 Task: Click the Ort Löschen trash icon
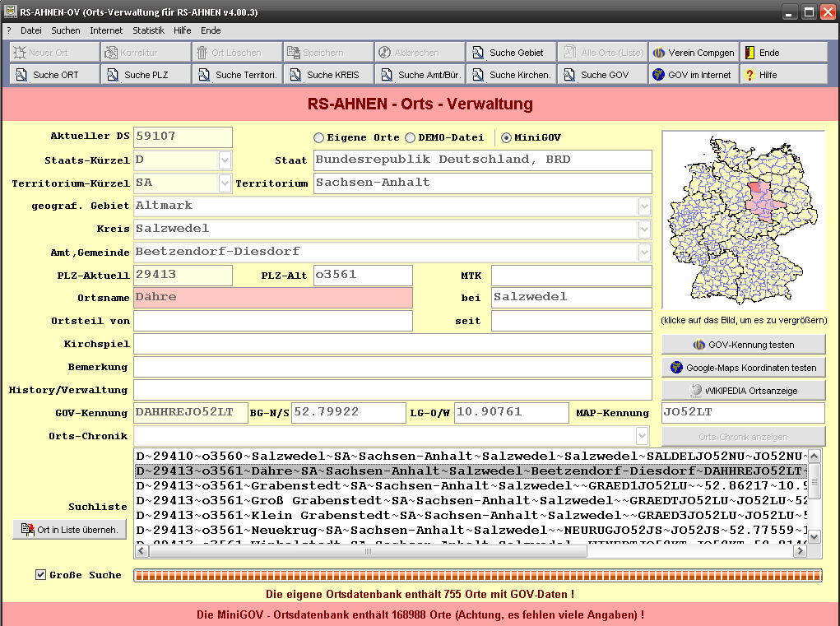click(x=202, y=53)
